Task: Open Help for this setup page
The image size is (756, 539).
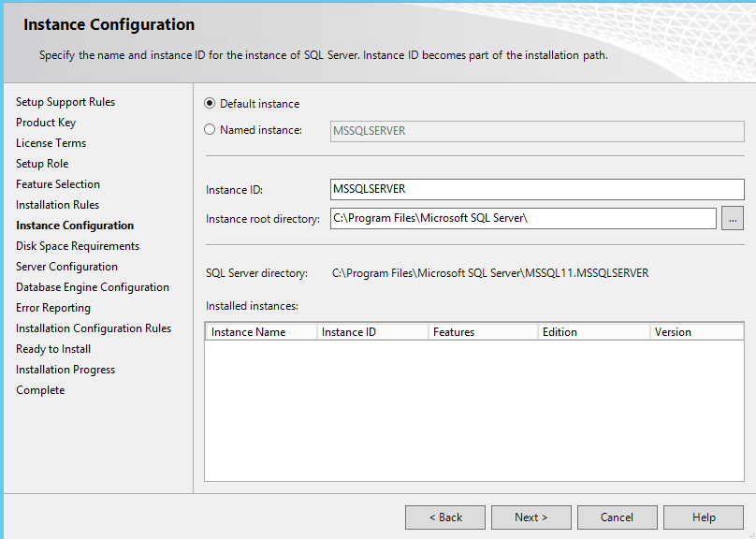Action: tap(704, 517)
